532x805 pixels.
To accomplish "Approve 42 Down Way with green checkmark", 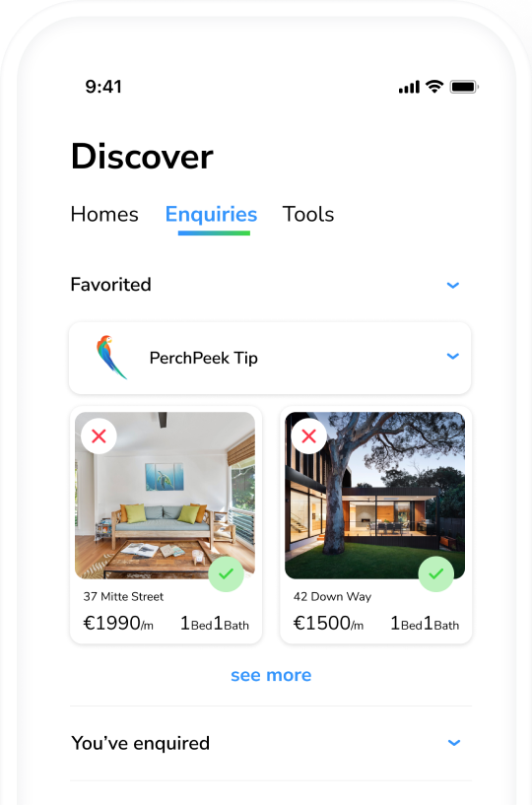I will [x=436, y=574].
